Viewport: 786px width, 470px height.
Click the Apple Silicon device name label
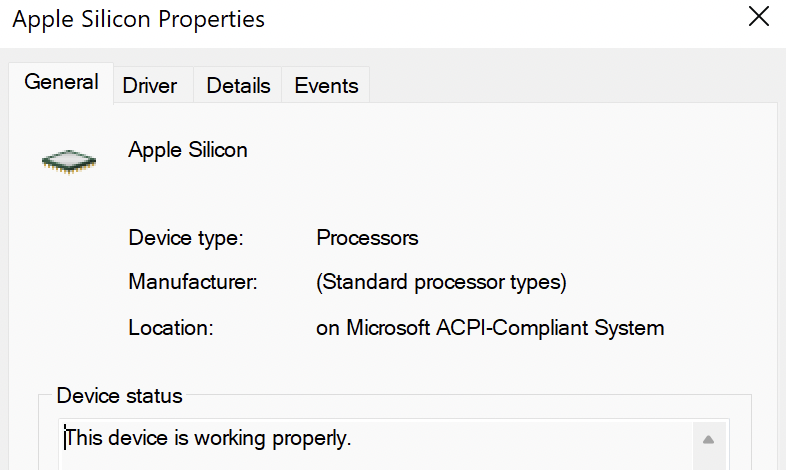pyautogui.click(x=188, y=151)
